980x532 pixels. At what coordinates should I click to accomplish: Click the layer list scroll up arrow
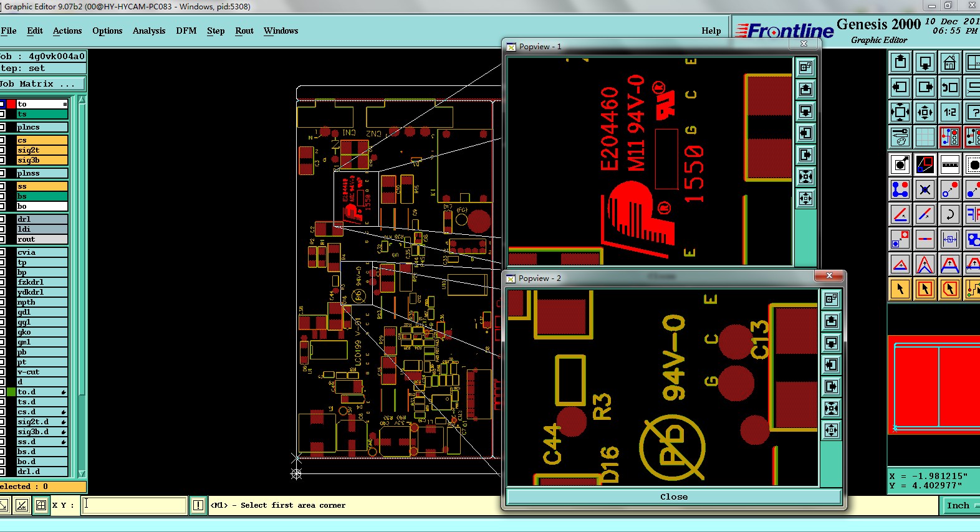point(82,100)
